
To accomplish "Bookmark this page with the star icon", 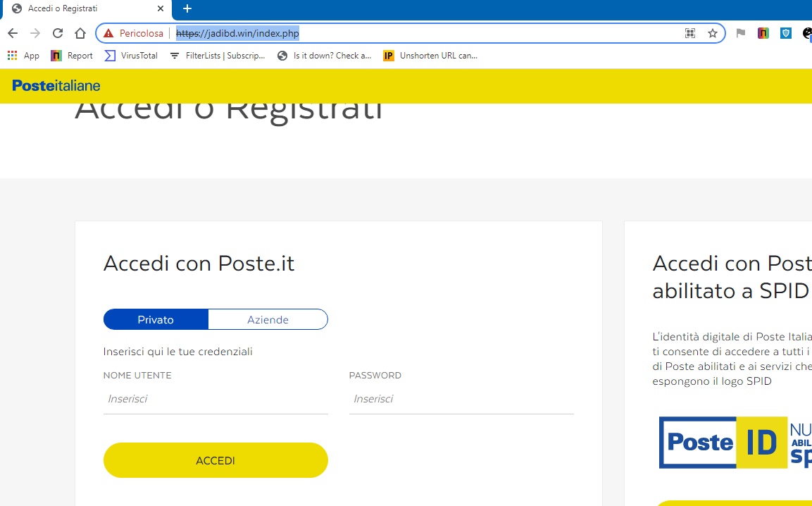I will pos(713,33).
